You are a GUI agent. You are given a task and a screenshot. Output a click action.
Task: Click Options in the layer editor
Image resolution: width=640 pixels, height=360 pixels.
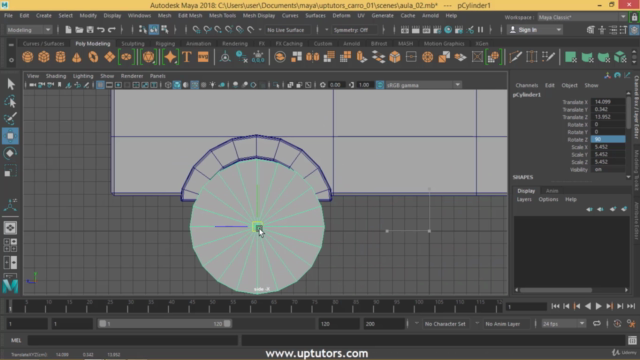tap(548, 199)
